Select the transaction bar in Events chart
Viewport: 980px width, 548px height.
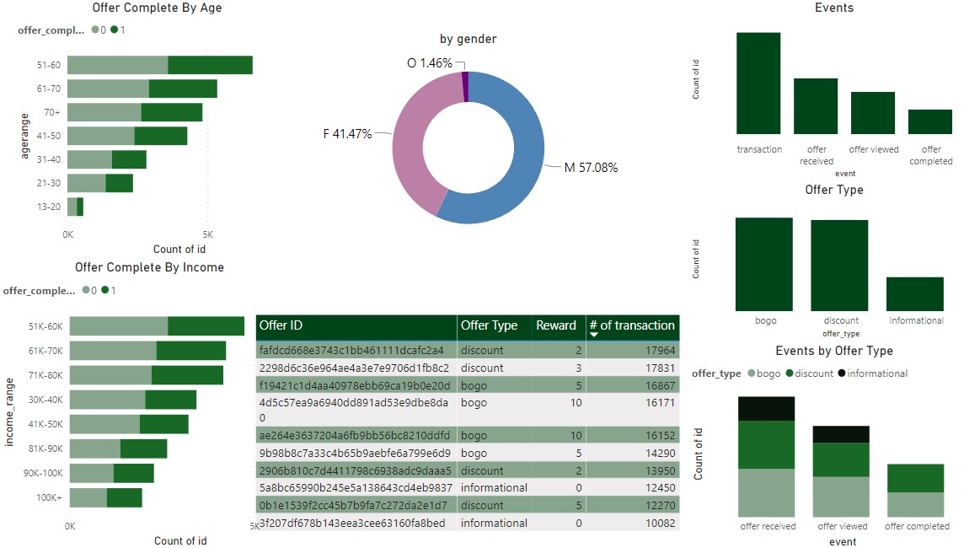coord(758,84)
